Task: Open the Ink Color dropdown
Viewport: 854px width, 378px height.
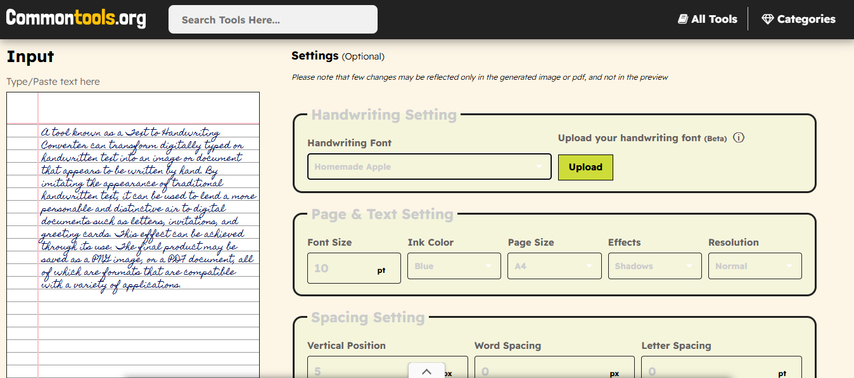Action: point(454,266)
